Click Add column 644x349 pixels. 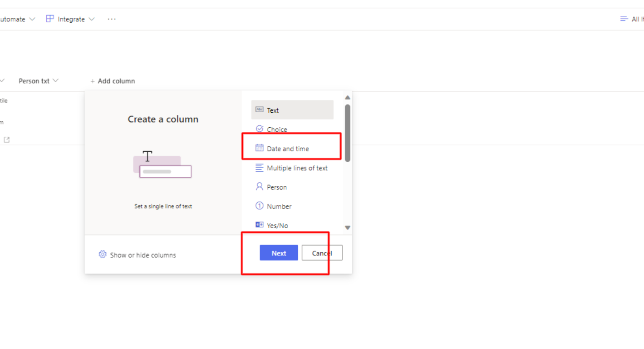[x=113, y=80]
